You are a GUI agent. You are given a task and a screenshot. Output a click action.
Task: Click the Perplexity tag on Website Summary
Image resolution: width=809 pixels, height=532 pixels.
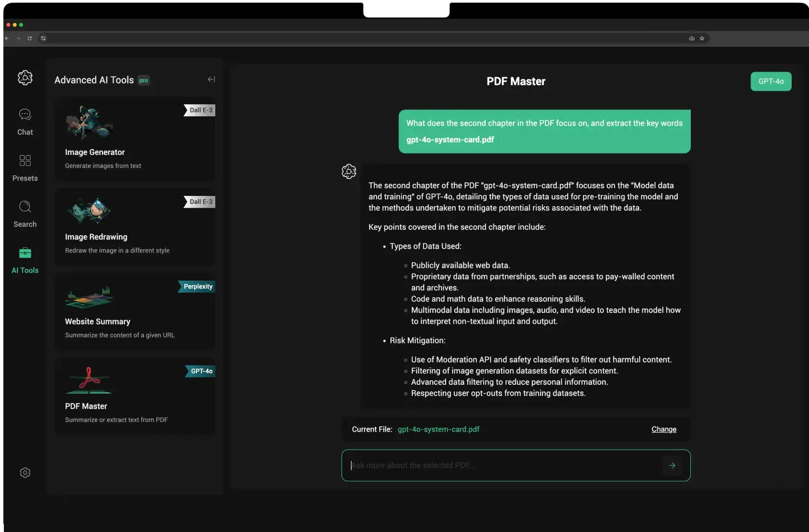pos(197,286)
